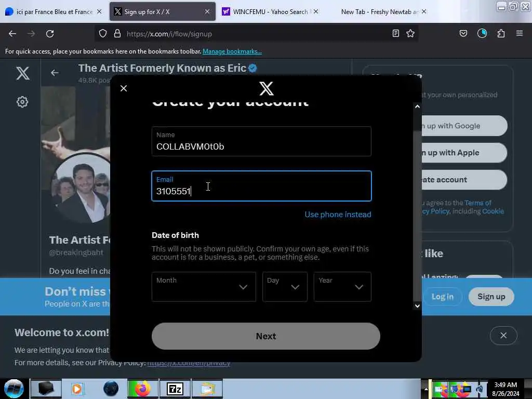The width and height of the screenshot is (532, 399).
Task: Switch to the WINCFEMU Yahoo Search tab
Action: tap(270, 11)
